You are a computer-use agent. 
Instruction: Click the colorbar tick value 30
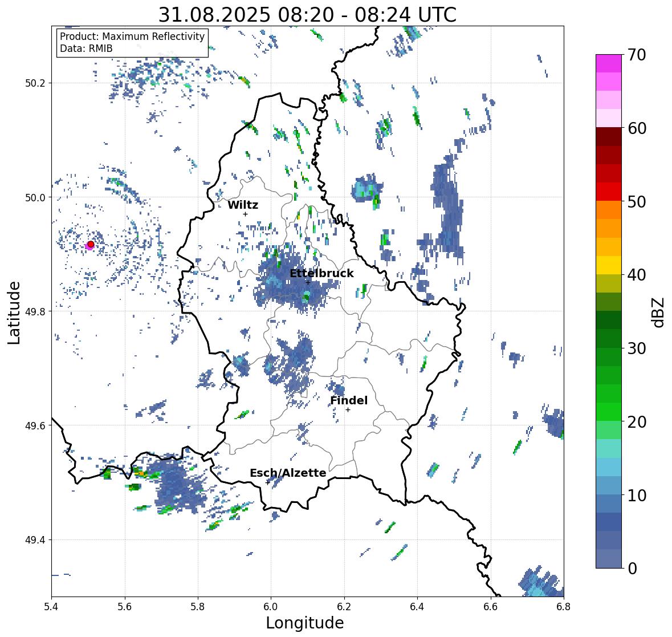tap(637, 348)
